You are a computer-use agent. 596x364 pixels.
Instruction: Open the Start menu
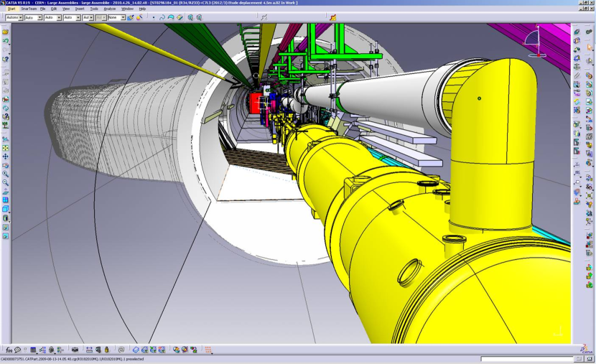11,9
